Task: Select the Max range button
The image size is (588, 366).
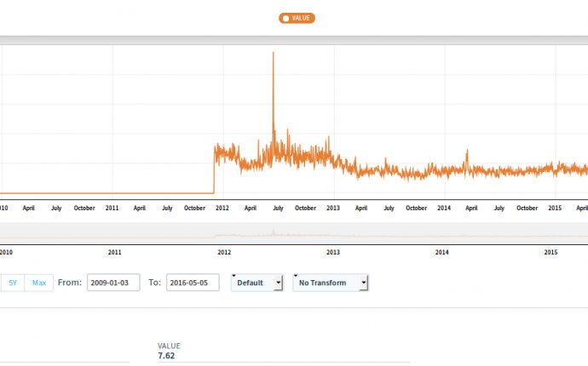Action: [x=39, y=283]
